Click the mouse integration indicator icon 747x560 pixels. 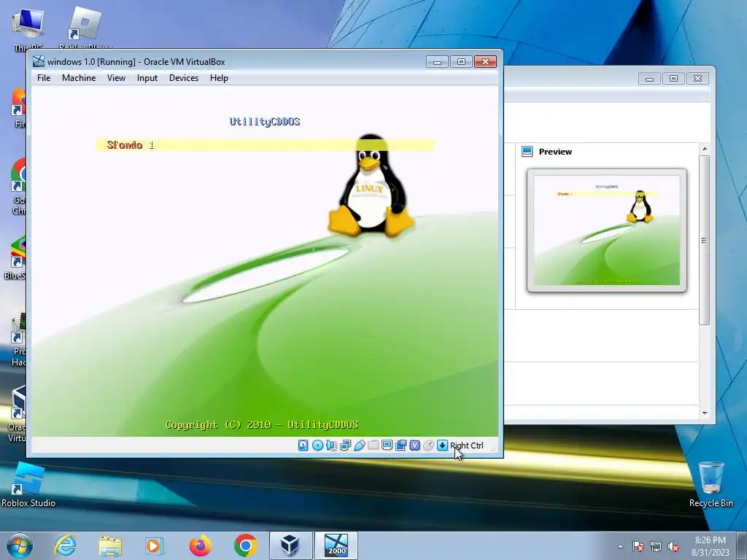coord(428,446)
